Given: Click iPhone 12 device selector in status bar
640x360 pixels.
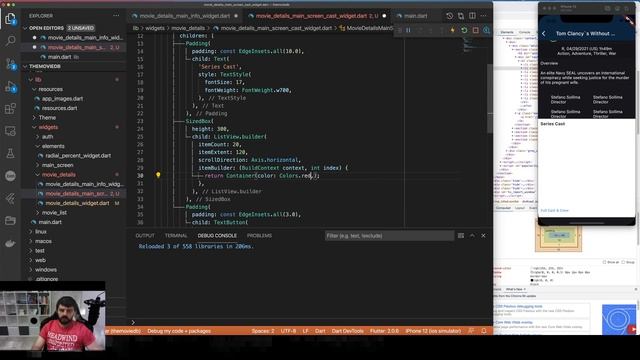Looking at the screenshot, I should tap(433, 331).
